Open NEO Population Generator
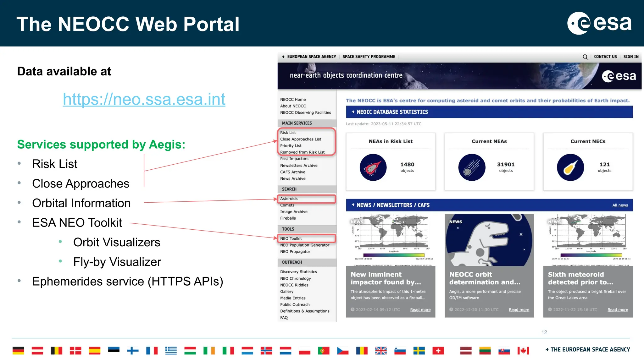This screenshot has height=361, width=644. coord(304,245)
